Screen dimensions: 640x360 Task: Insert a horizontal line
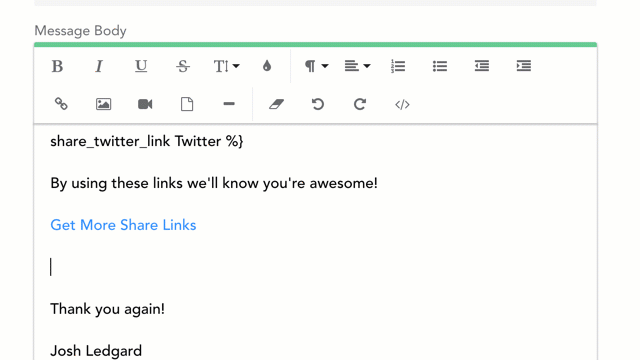point(229,104)
